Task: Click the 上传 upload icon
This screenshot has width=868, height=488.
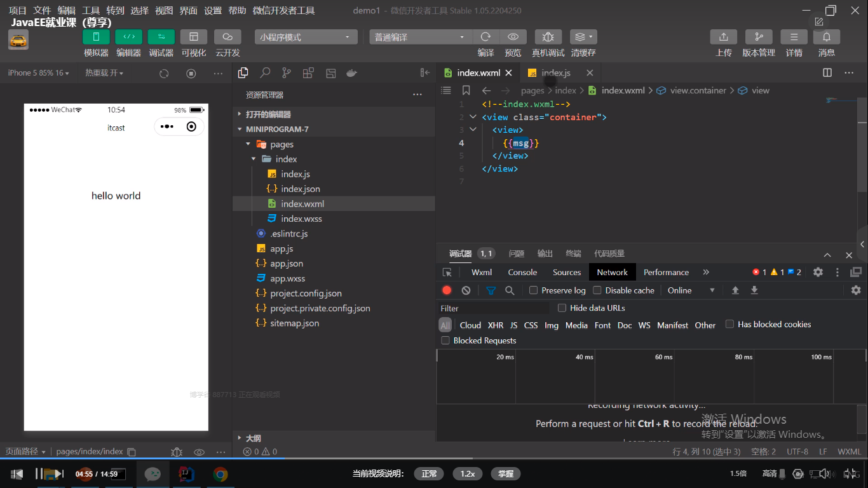Action: [x=724, y=37]
